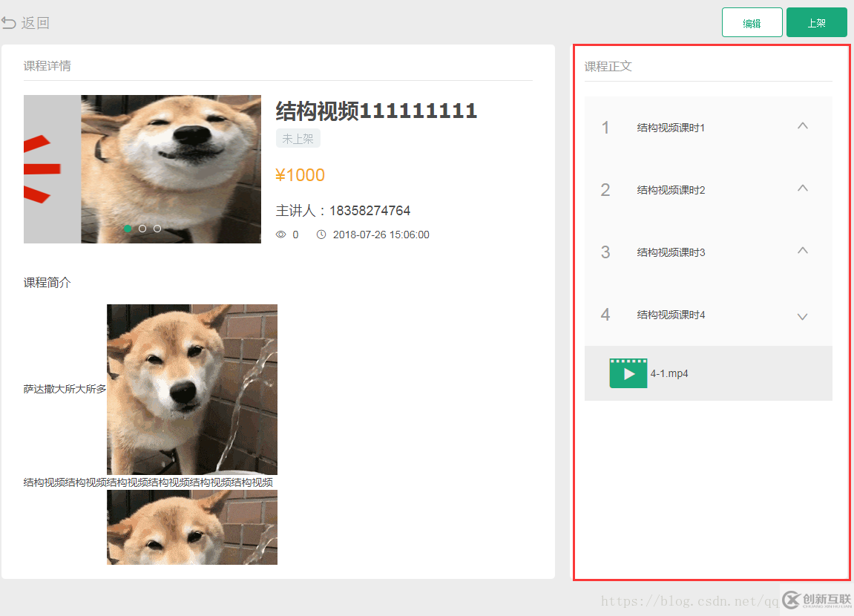Screen dimensions: 854x616
Task: Open the 4-1.mp4 file name
Action: [669, 373]
